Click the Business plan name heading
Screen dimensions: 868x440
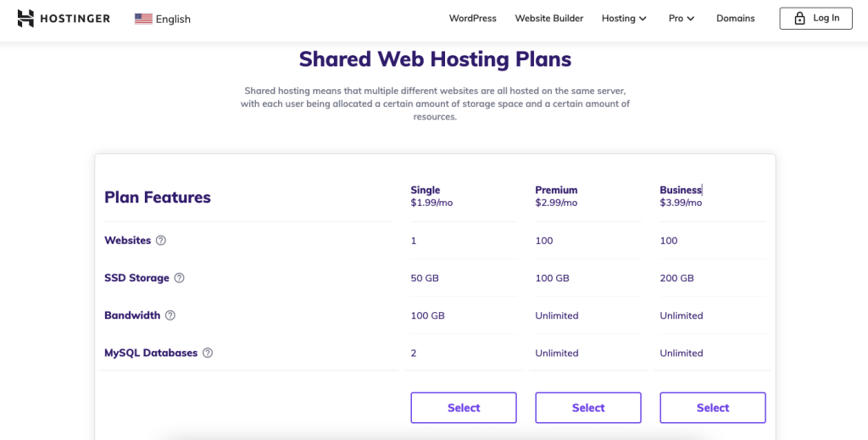681,190
